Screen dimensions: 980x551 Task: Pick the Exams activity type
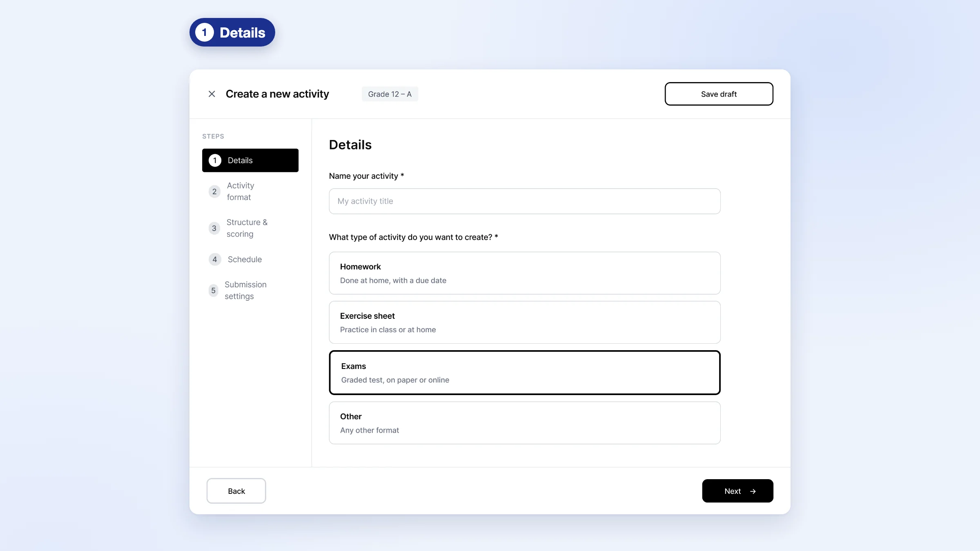point(525,373)
